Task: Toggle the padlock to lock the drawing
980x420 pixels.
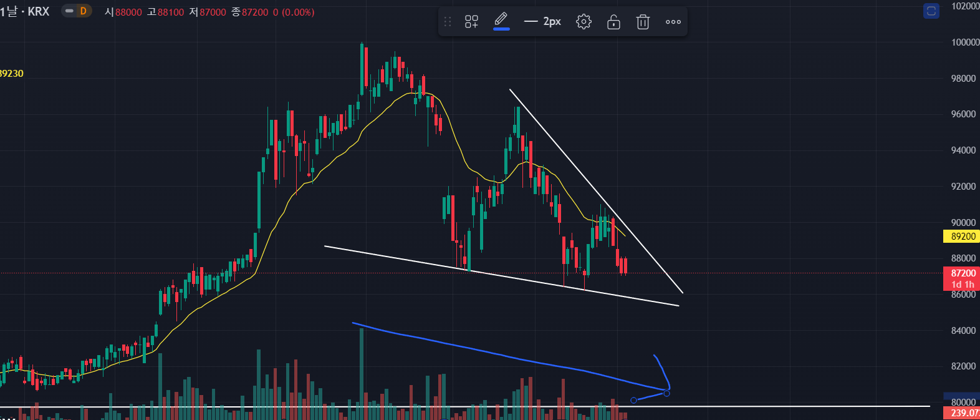Action: (x=613, y=22)
